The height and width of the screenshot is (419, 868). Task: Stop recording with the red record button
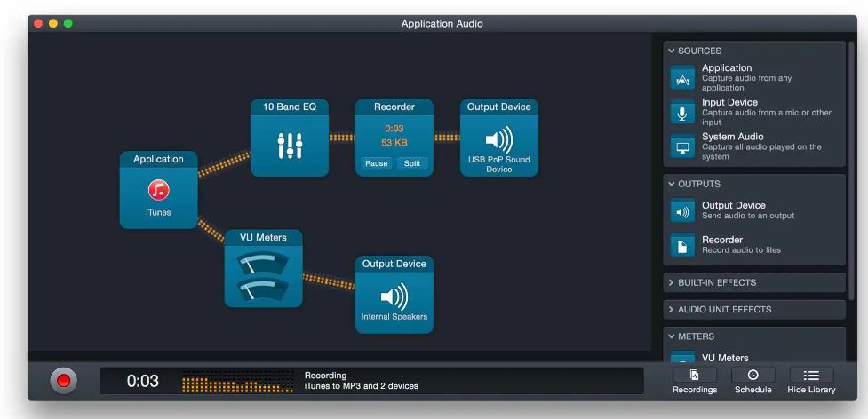tap(64, 381)
